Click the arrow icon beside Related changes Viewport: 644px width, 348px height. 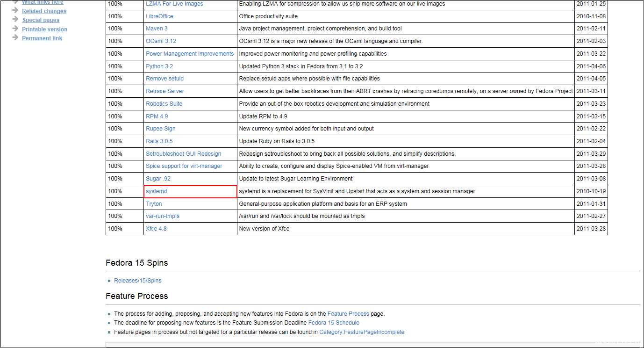[x=15, y=10]
